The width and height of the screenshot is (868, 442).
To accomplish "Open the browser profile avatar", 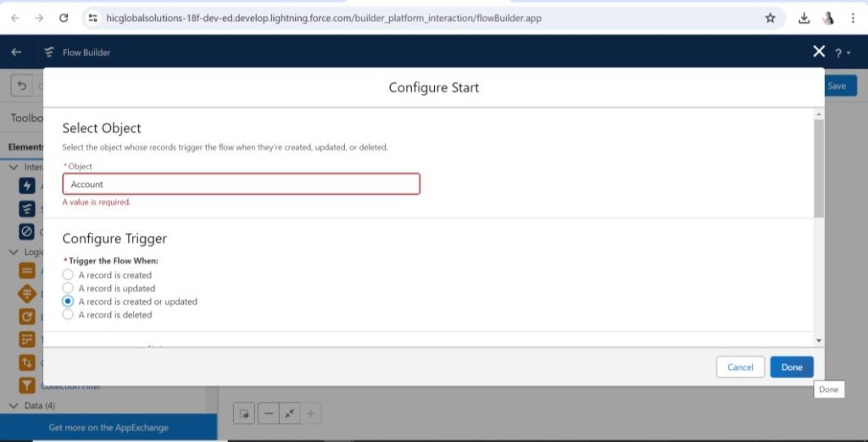I will [829, 19].
